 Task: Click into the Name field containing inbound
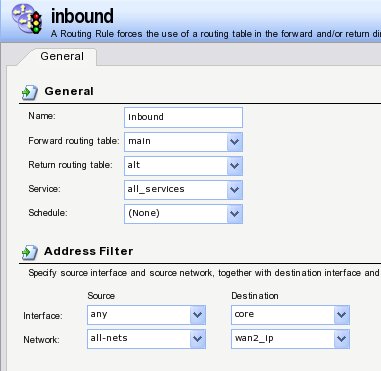[x=183, y=117]
